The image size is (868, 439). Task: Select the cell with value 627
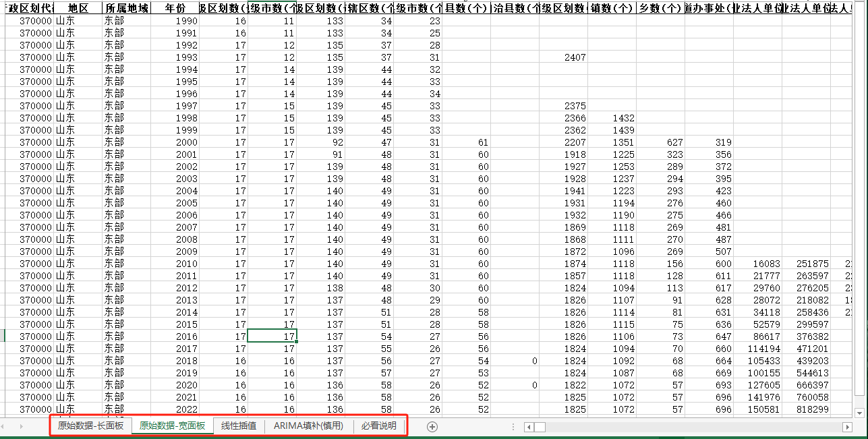pos(660,142)
